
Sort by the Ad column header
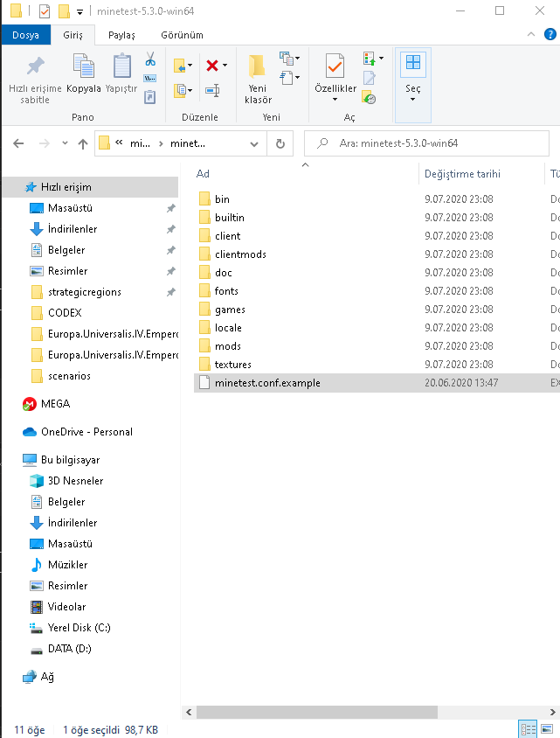[x=306, y=174]
